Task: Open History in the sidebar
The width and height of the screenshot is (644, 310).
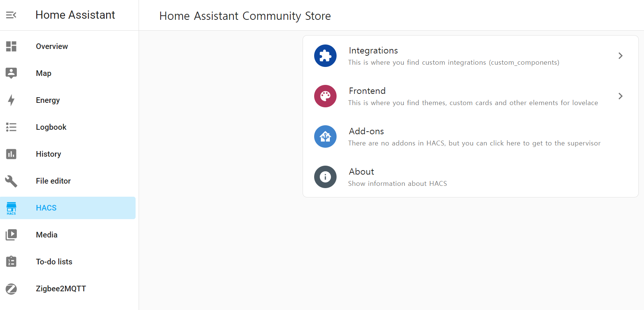Action: [49, 154]
